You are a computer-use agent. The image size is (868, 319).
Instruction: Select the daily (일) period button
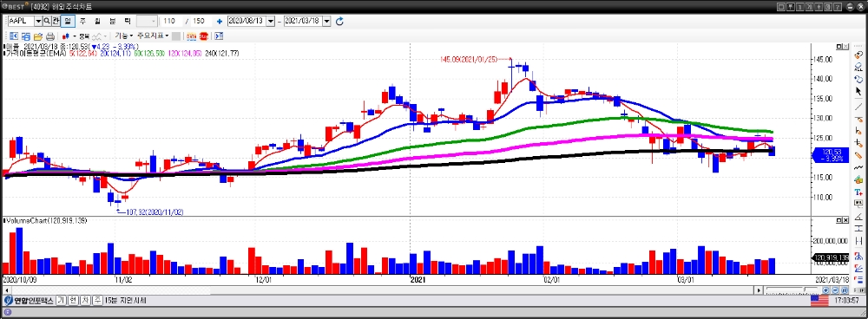[x=68, y=21]
